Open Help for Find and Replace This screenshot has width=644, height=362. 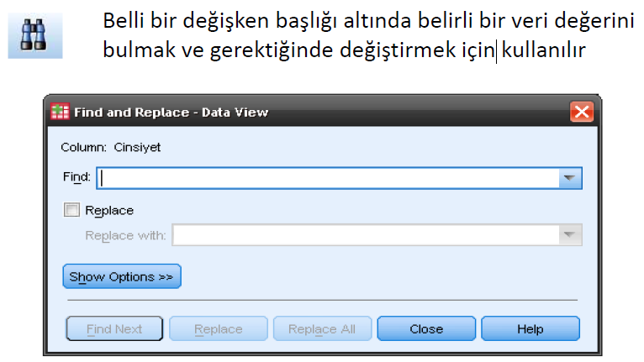(531, 328)
